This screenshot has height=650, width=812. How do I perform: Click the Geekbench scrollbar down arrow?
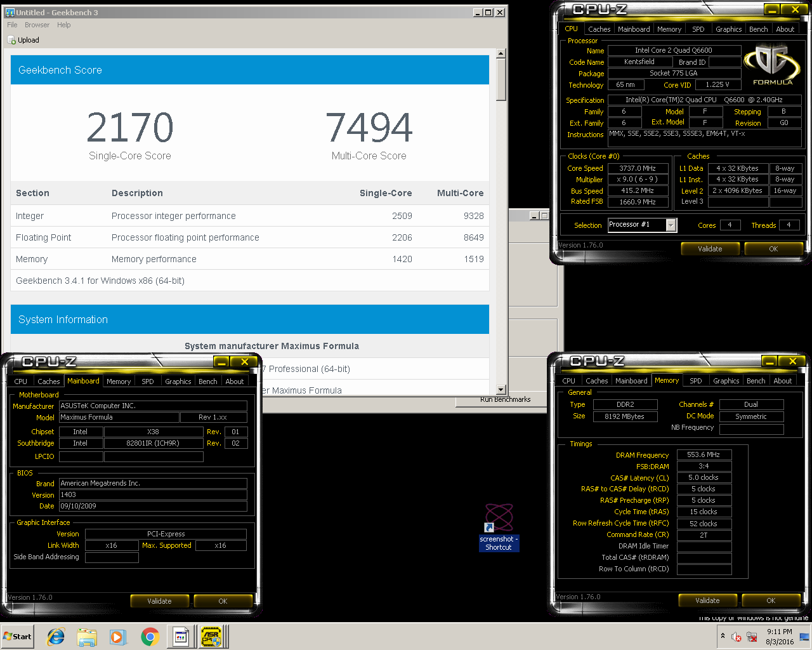(x=501, y=389)
